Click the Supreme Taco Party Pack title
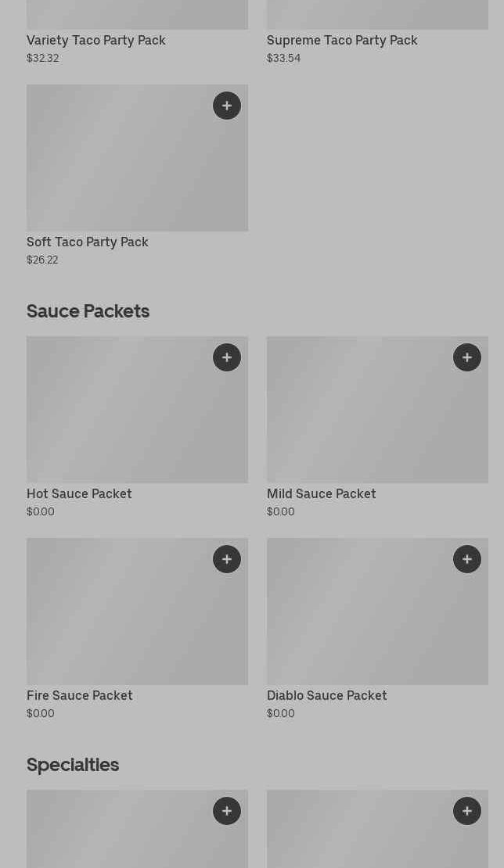Screen dimensions: 504x868 (x=342, y=40)
